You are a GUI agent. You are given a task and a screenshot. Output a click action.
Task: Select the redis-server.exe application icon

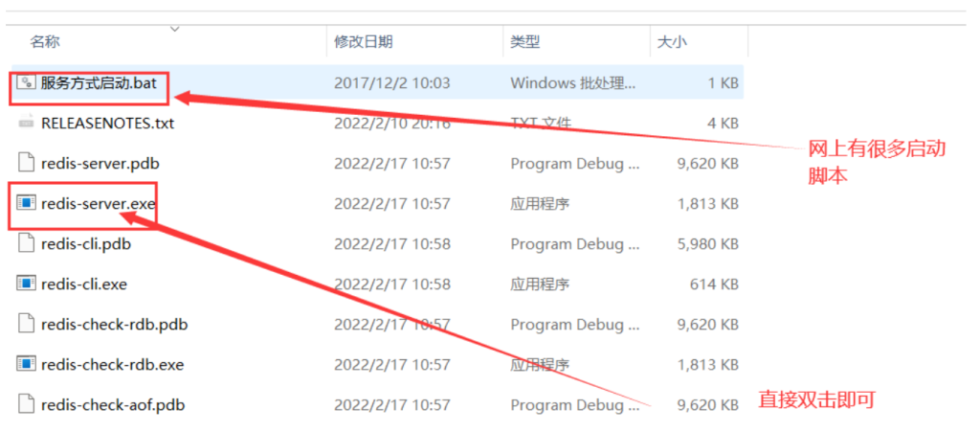point(26,203)
